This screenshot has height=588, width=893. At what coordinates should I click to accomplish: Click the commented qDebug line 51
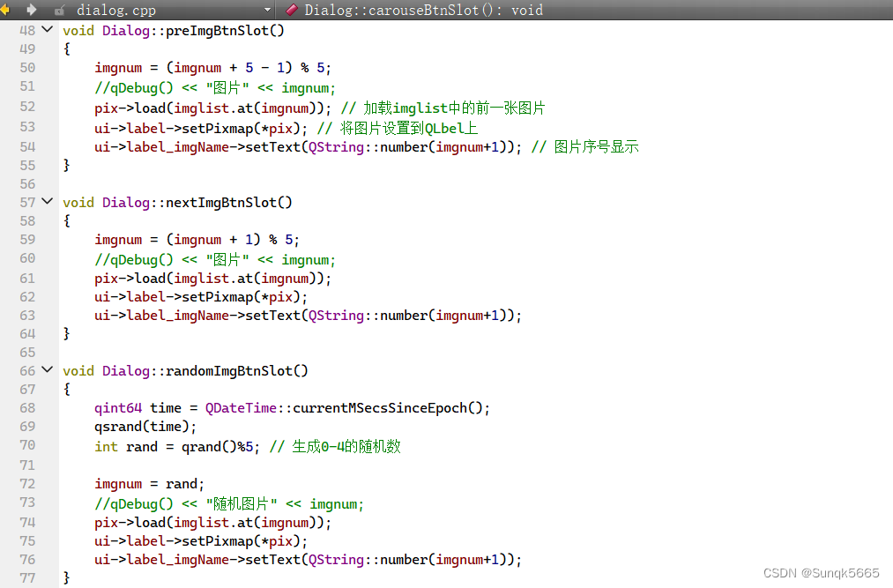point(215,88)
